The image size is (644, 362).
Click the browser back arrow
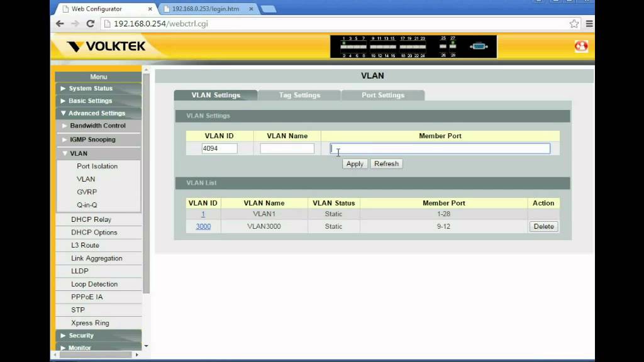(x=60, y=24)
